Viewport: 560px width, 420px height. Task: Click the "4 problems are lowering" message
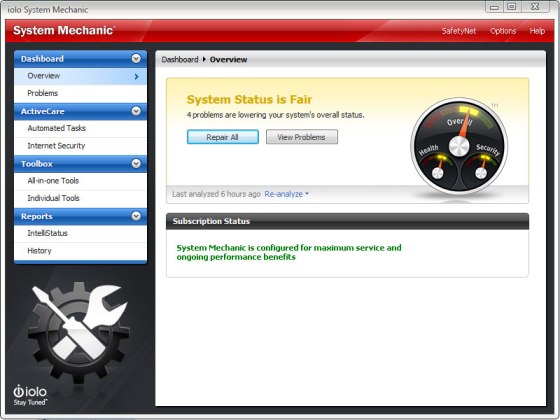(x=275, y=115)
